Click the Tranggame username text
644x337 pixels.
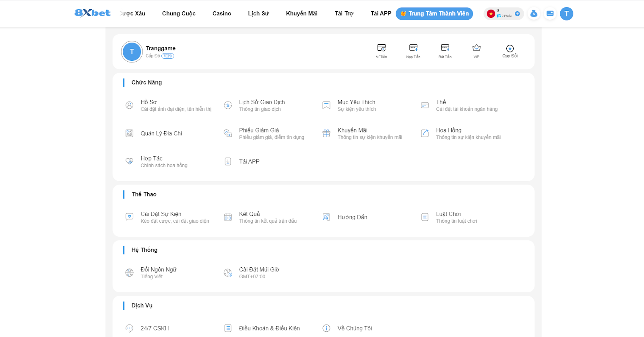coord(161,48)
